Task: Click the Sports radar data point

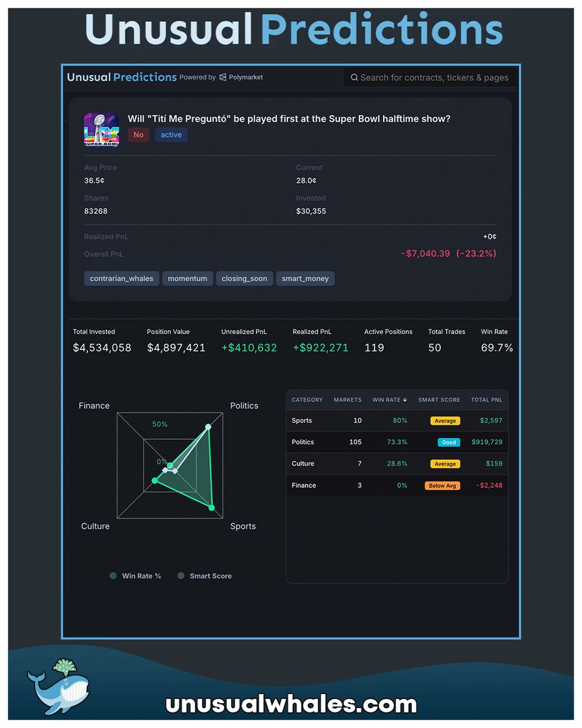Action: 212,507
